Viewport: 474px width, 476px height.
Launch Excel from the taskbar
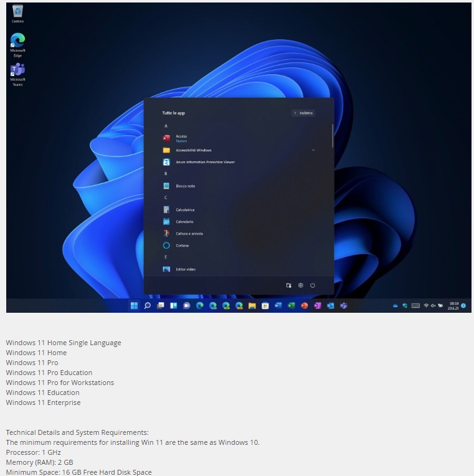point(292,306)
